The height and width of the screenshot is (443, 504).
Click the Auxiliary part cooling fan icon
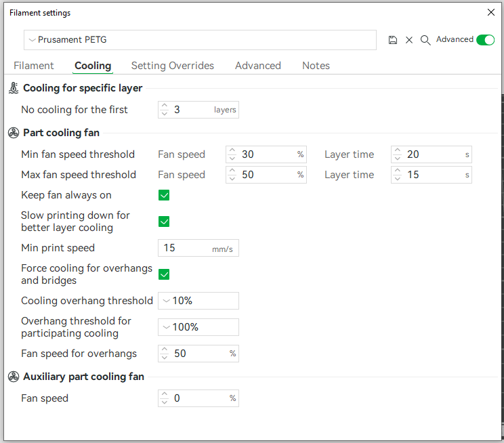13,377
